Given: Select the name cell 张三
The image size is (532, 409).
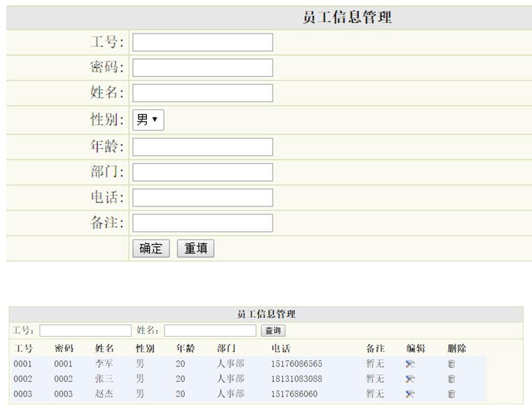Looking at the screenshot, I should (104, 378).
